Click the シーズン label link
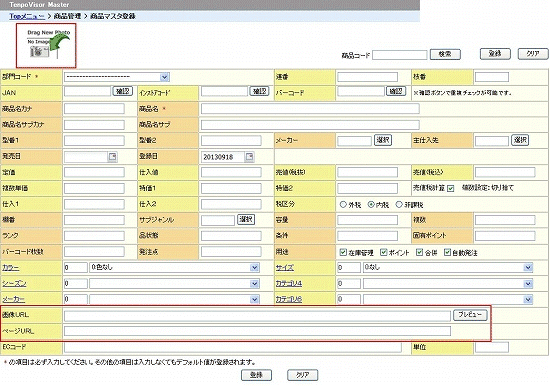 [14, 283]
